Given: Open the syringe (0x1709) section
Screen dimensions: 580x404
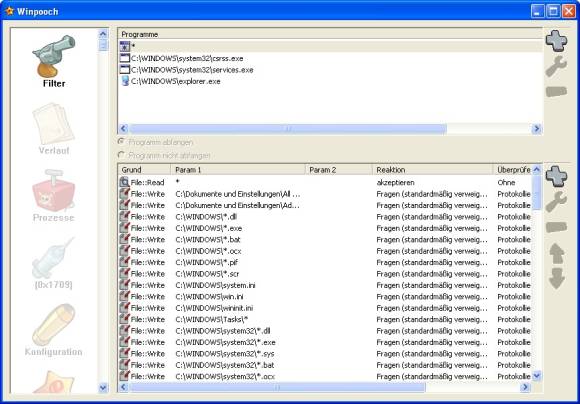Looking at the screenshot, I should pyautogui.click(x=54, y=263).
